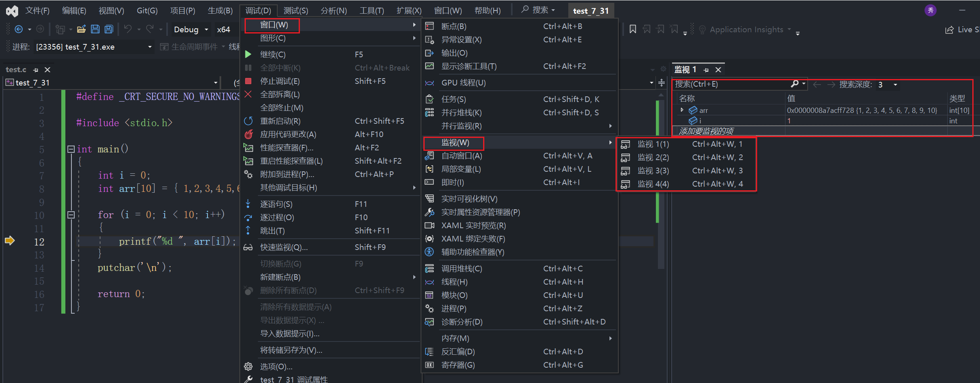The image size is (980, 383).
Task: Close the 监视 1 panel
Action: [718, 70]
